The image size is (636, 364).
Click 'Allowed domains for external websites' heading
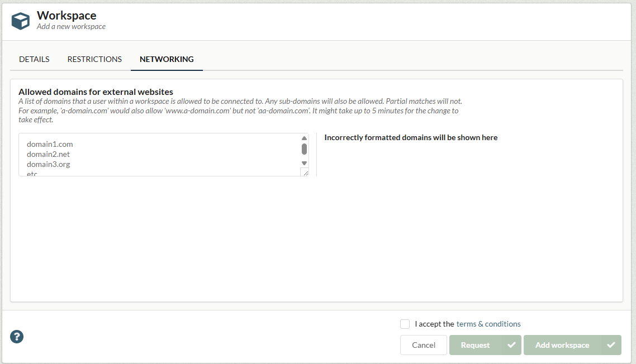click(96, 92)
